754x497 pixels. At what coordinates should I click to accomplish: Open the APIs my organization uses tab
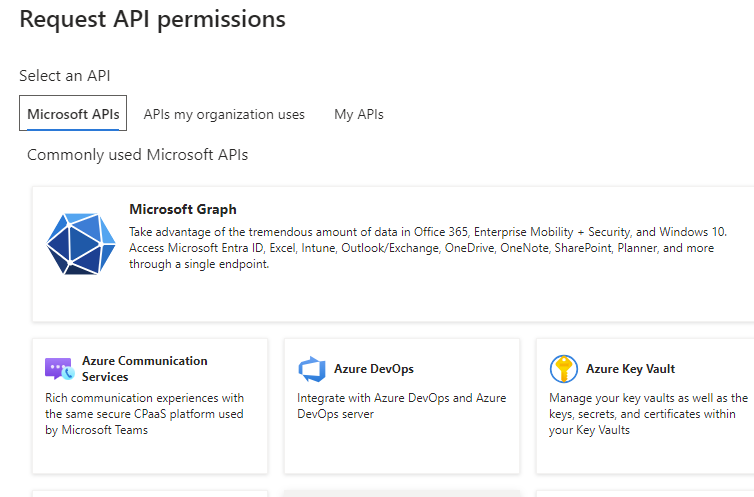pyautogui.click(x=224, y=114)
